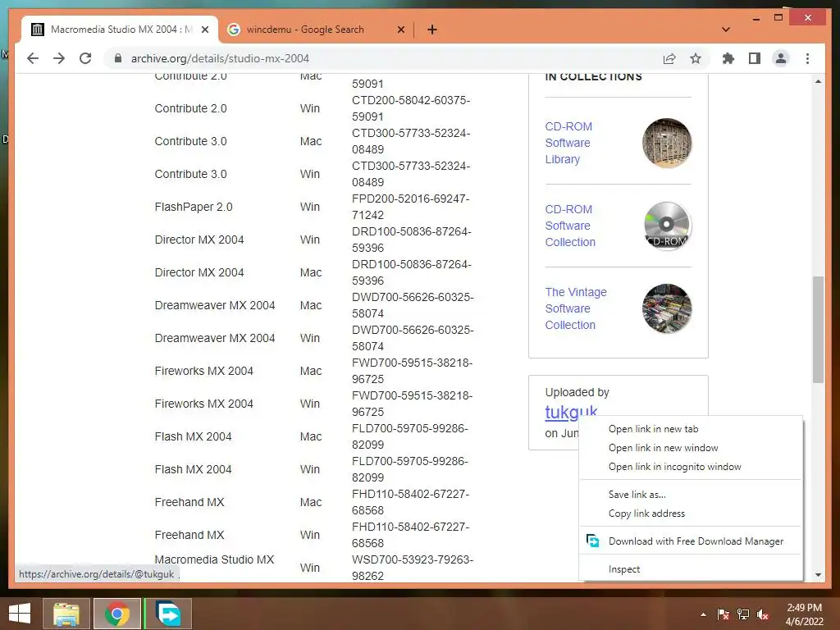This screenshot has height=630, width=840.
Task: Click the Director MX 2004 Win serial
Action: point(411,240)
